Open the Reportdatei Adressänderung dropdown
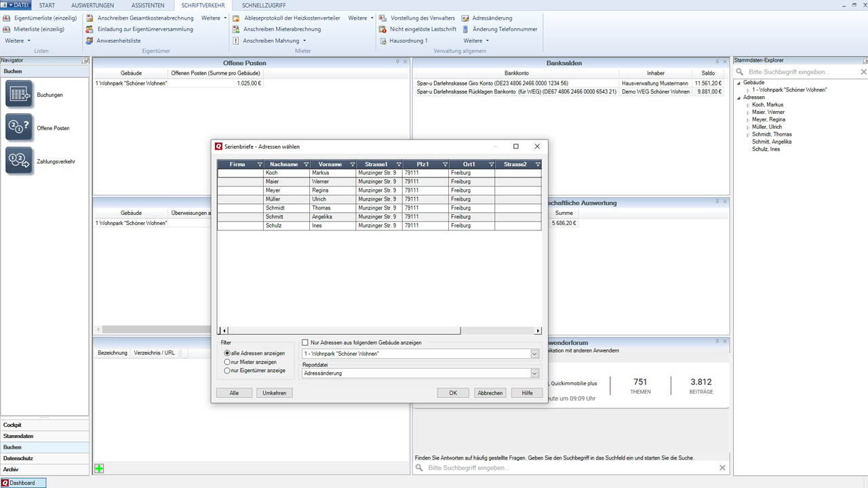 (x=534, y=373)
